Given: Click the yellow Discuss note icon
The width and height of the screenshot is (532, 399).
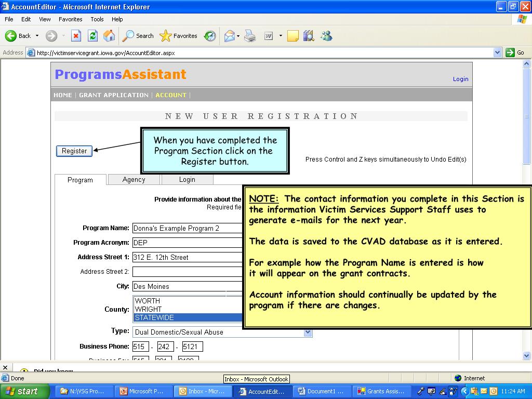Looking at the screenshot, I should [293, 36].
